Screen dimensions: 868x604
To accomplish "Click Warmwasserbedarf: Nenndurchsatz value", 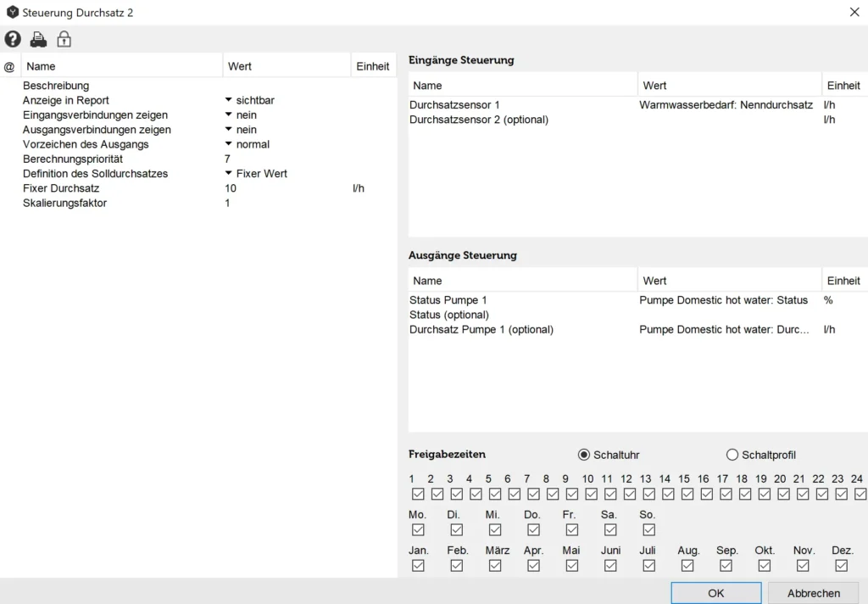I will point(726,104).
